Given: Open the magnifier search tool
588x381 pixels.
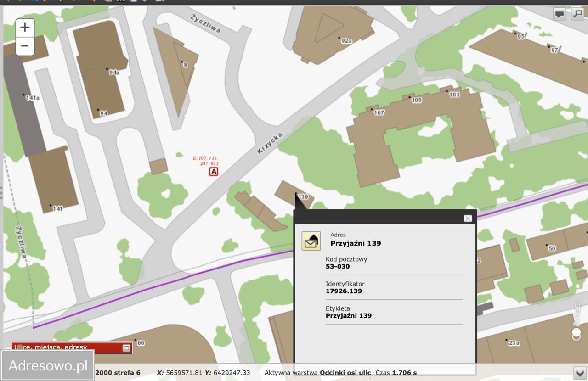Looking at the screenshot, I should (x=577, y=14).
